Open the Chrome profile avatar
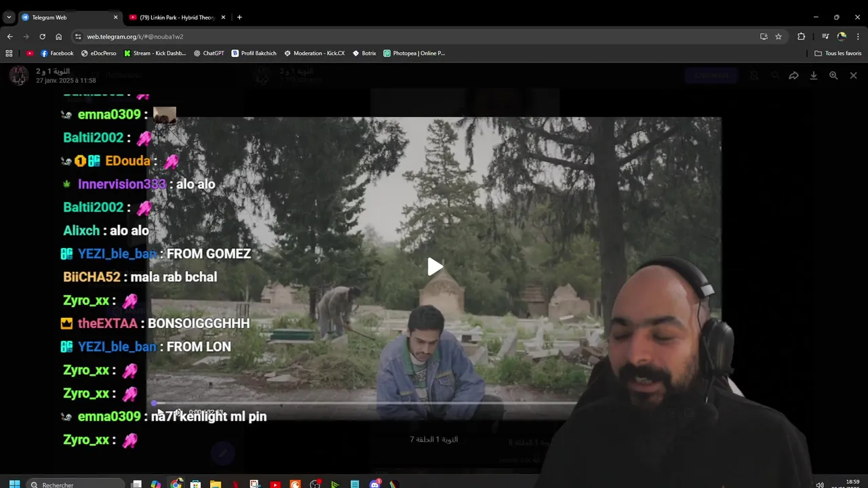 pos(842,37)
